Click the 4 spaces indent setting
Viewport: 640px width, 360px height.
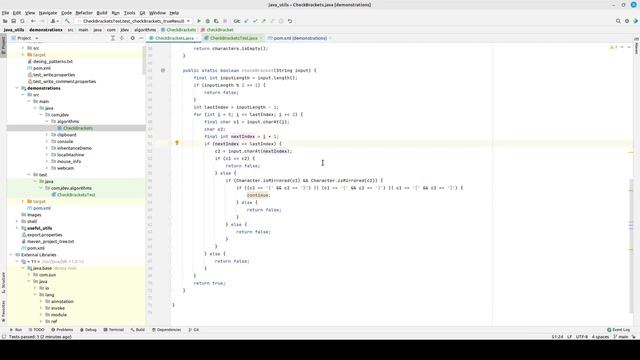click(x=600, y=337)
